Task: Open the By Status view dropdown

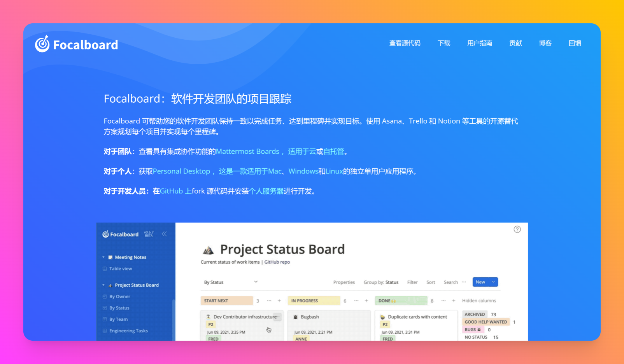Action: click(x=231, y=282)
